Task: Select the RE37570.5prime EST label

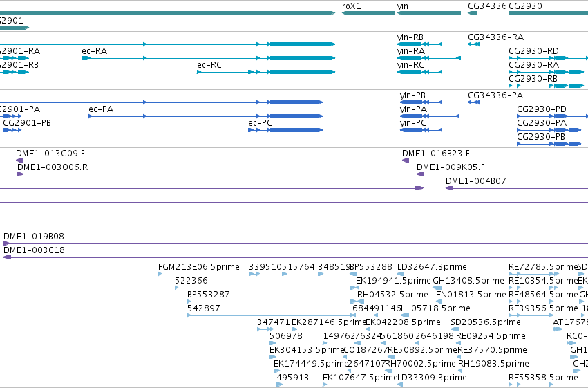Action: click(492, 350)
